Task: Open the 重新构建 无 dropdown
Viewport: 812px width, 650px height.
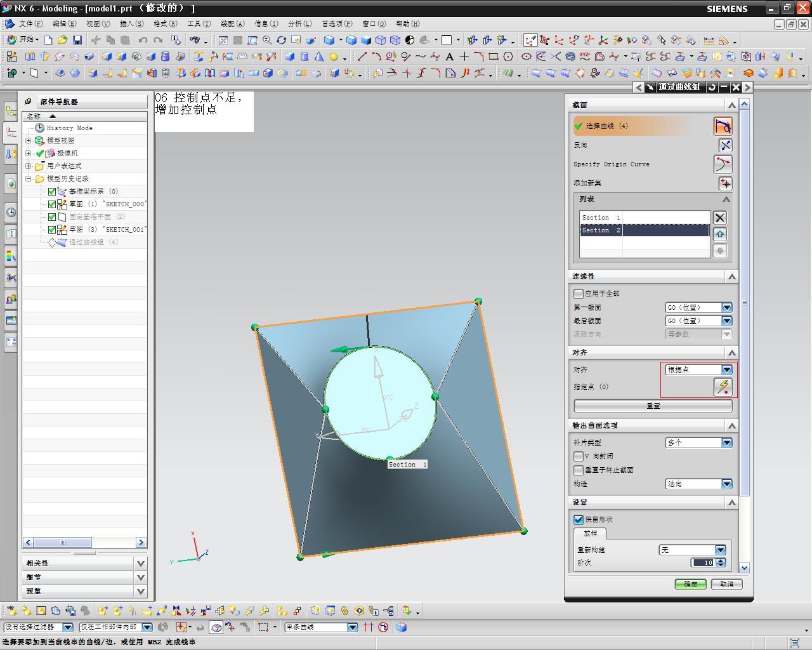Action: pos(692,550)
